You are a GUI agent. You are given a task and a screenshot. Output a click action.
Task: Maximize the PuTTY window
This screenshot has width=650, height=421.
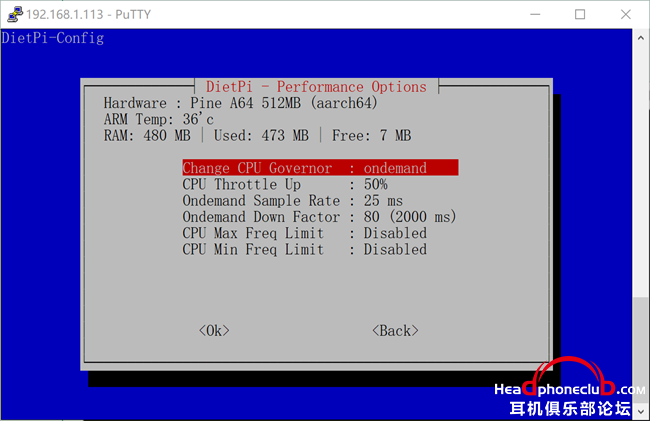(x=580, y=15)
